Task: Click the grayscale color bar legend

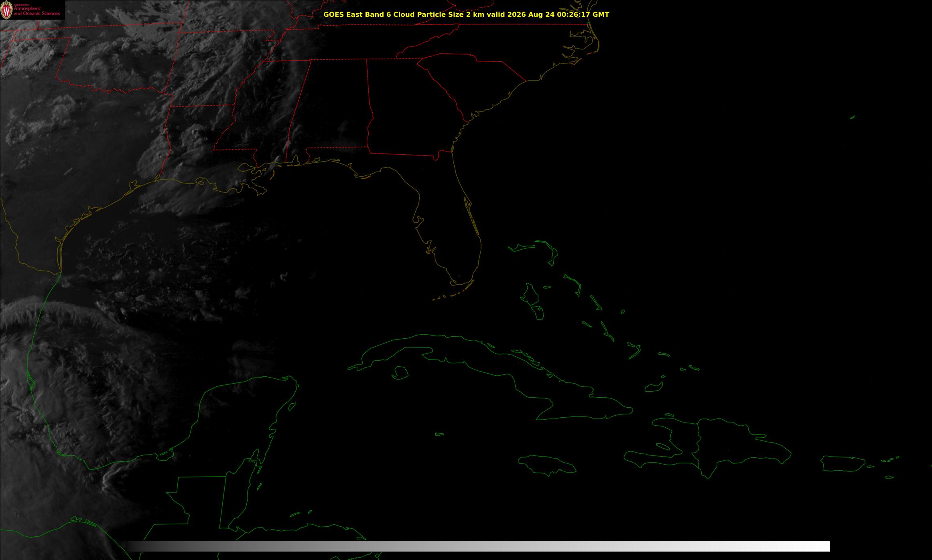Action: point(478,546)
